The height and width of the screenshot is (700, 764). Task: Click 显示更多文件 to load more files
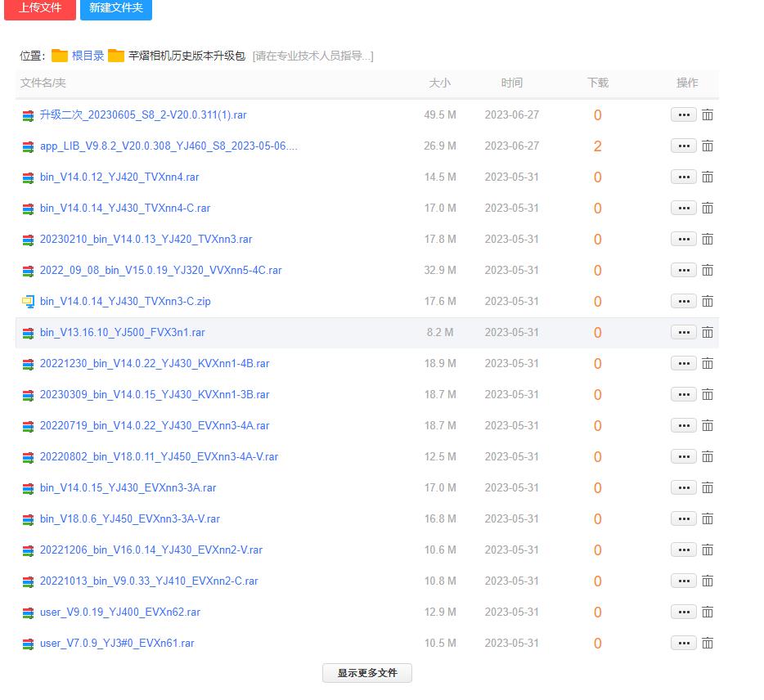click(x=366, y=673)
